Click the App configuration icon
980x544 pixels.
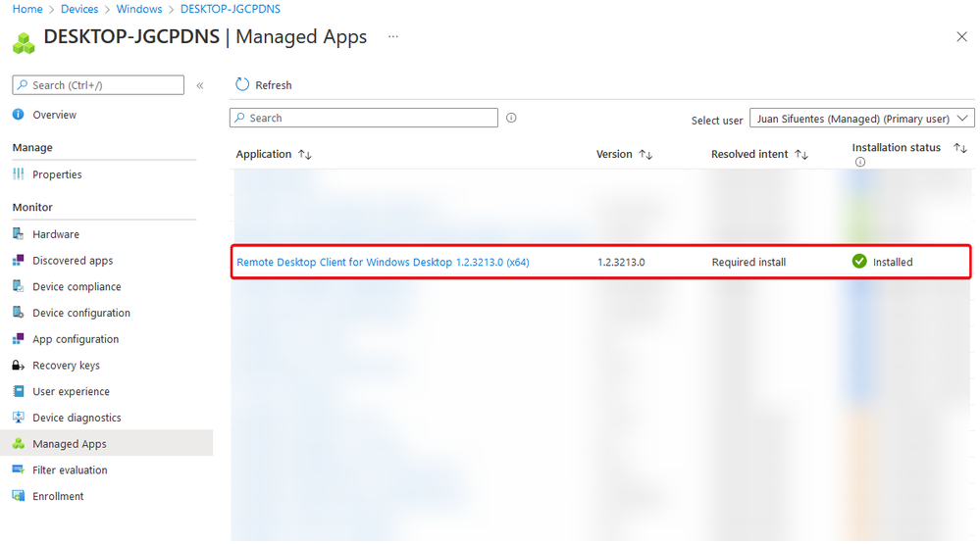point(18,339)
